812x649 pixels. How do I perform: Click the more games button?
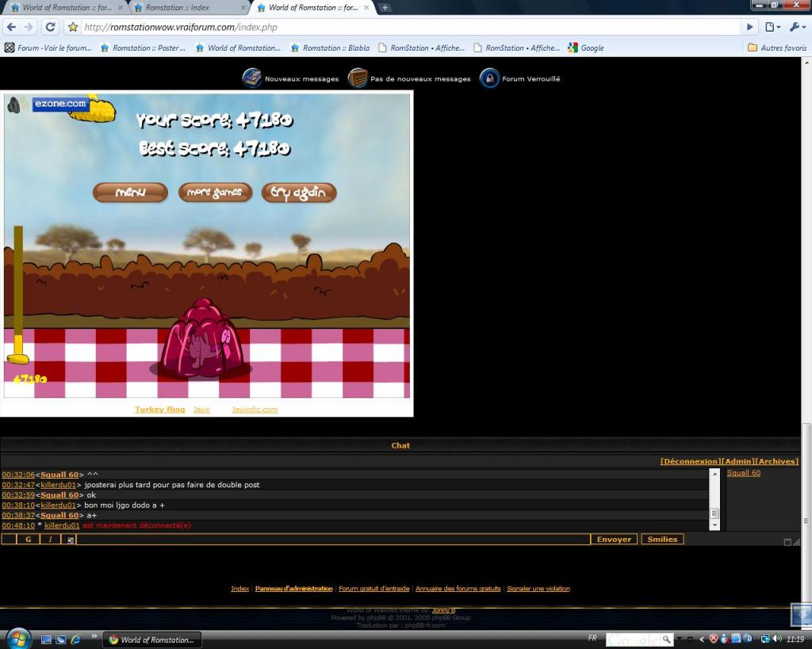coord(215,193)
